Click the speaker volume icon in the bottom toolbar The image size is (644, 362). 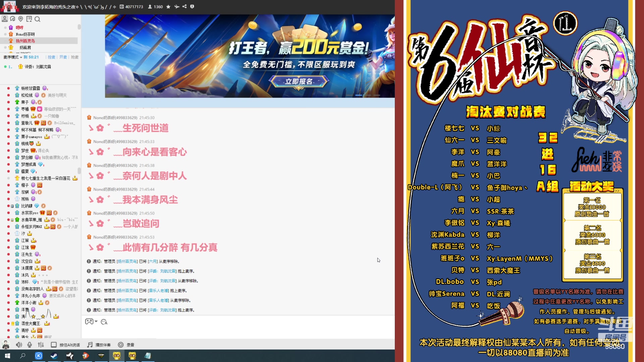point(19,344)
